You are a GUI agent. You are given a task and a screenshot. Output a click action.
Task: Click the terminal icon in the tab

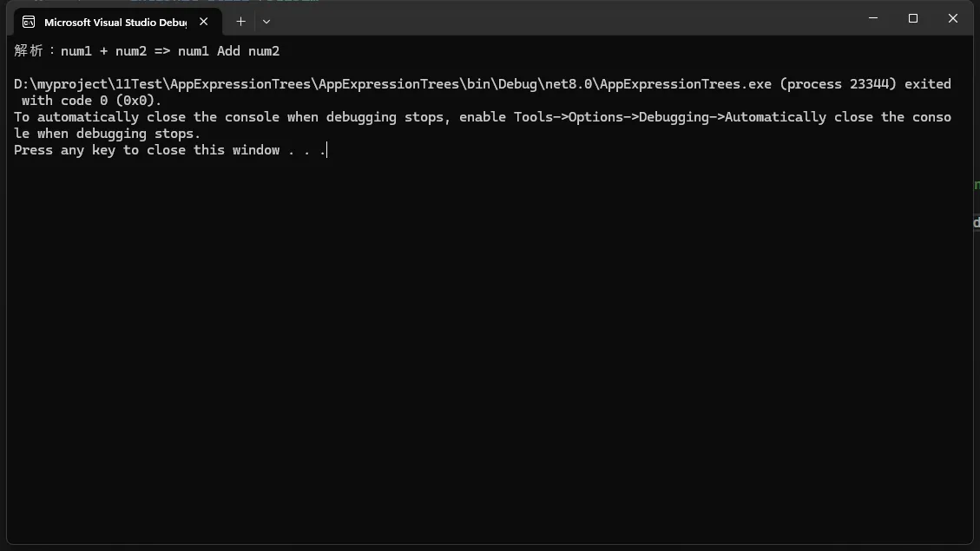click(29, 22)
